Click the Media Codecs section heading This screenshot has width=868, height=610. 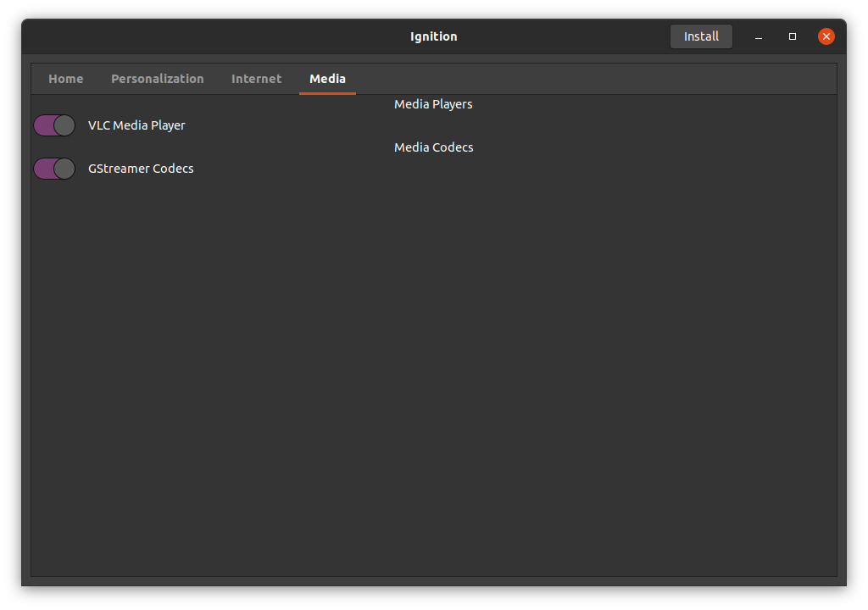coord(433,147)
